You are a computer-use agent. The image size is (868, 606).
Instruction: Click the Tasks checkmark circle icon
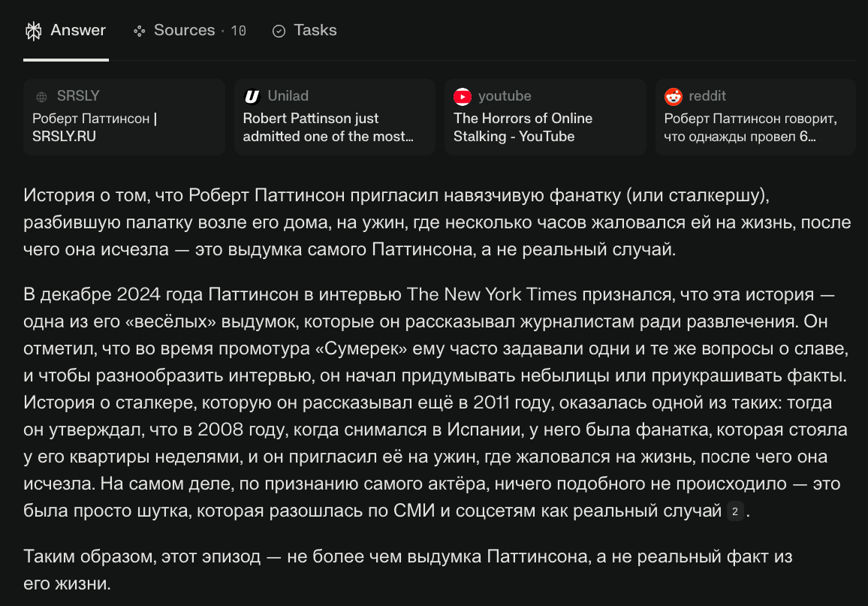click(x=279, y=32)
